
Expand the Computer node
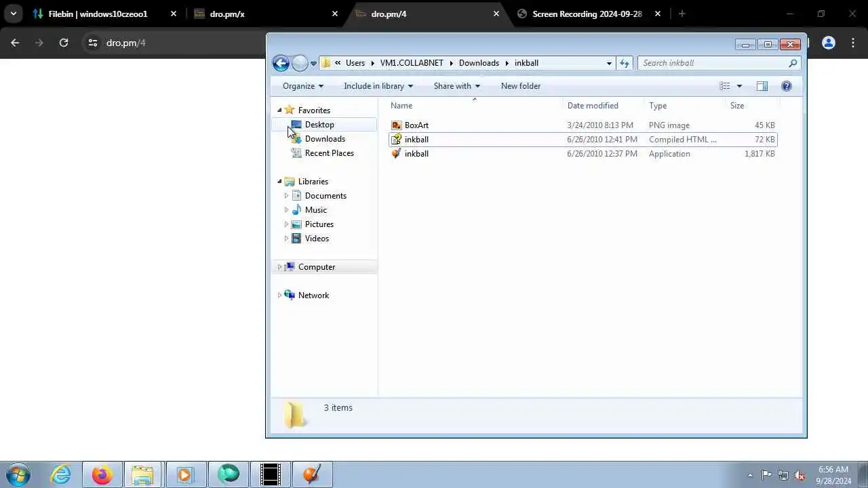(279, 267)
